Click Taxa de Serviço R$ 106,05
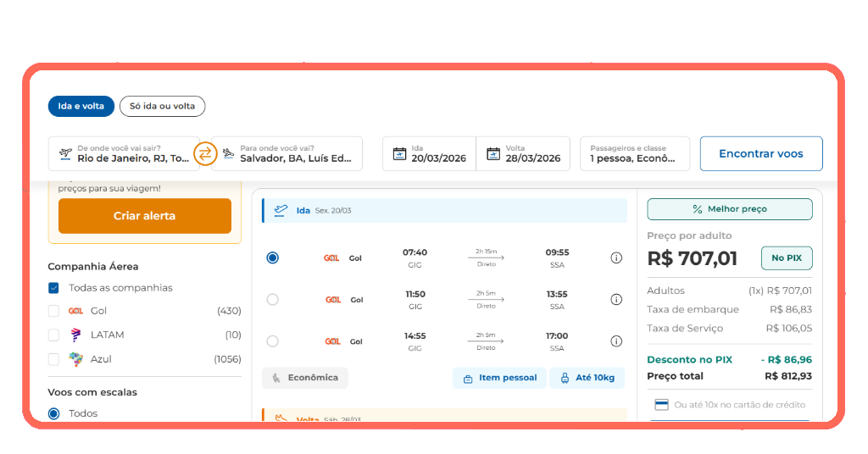Viewport: 868px width, 454px height. point(730,328)
